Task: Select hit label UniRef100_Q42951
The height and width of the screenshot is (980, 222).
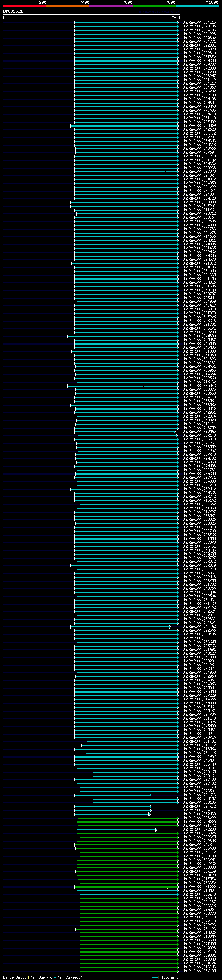Action: [199, 412]
